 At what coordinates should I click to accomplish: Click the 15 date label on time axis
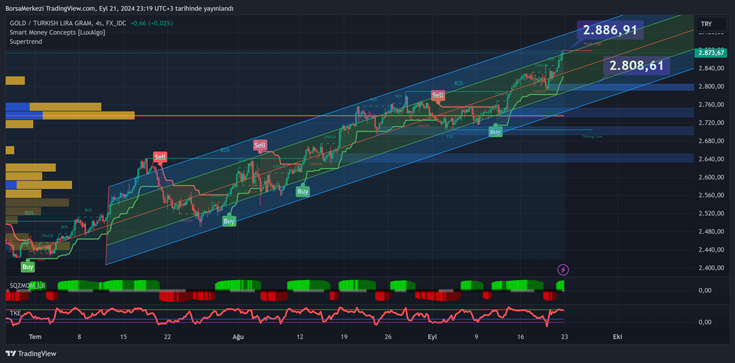pos(123,337)
